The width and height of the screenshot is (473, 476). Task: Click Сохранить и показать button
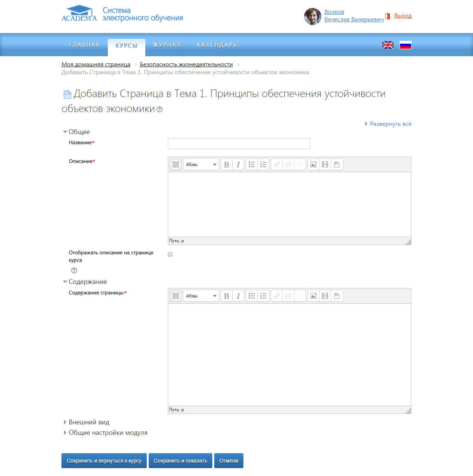[181, 461]
